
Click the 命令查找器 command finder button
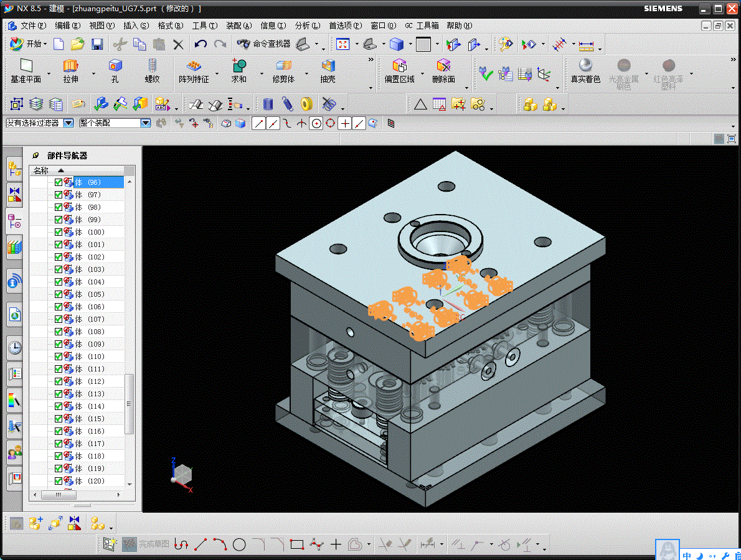coord(264,44)
